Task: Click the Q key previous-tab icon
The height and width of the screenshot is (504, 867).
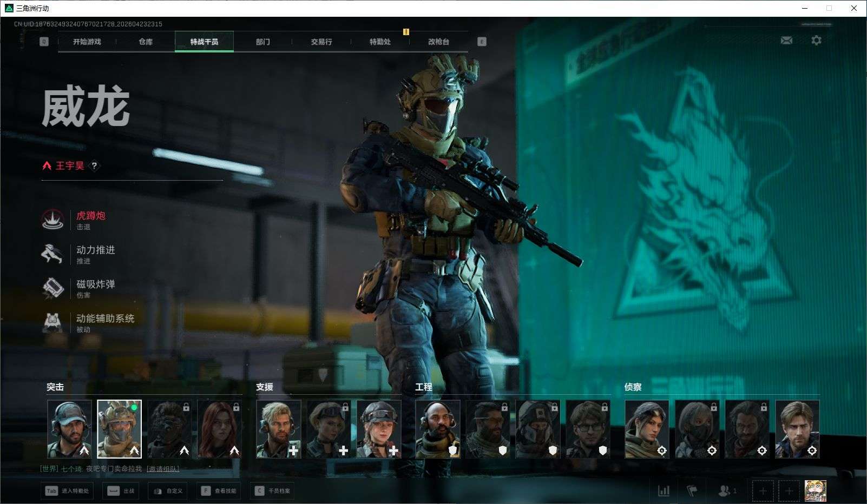Action: pyautogui.click(x=44, y=42)
